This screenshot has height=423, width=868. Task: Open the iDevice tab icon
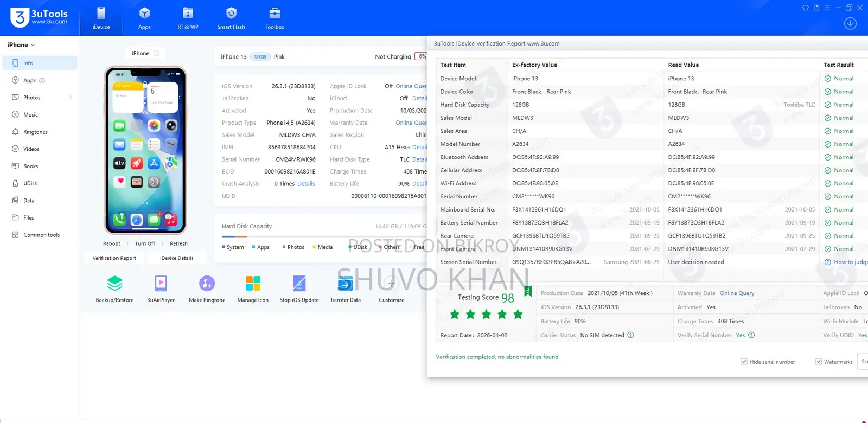click(101, 13)
